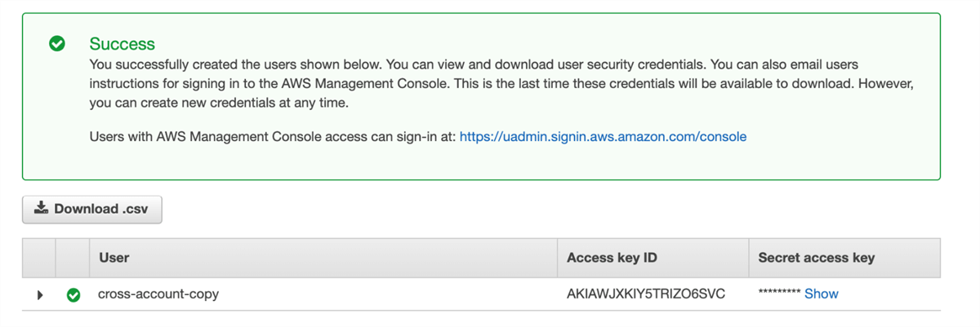Click the masked secret key asterisks
This screenshot has width=980, height=327.
coord(778,294)
